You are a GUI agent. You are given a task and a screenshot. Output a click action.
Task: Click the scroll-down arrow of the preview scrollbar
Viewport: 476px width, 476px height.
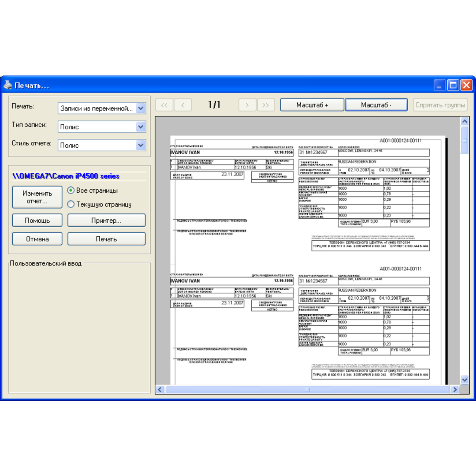pyautogui.click(x=464, y=380)
